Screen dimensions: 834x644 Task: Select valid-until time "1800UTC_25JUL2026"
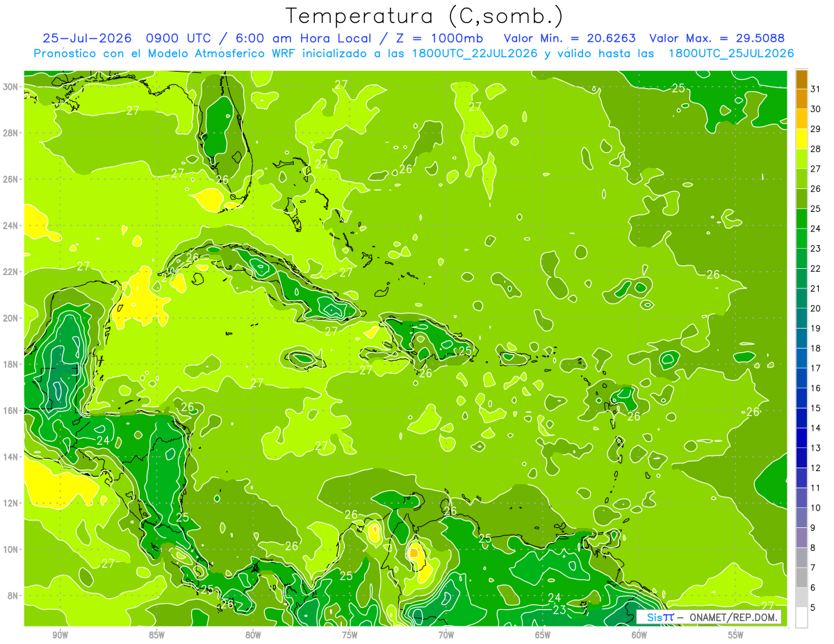point(731,53)
